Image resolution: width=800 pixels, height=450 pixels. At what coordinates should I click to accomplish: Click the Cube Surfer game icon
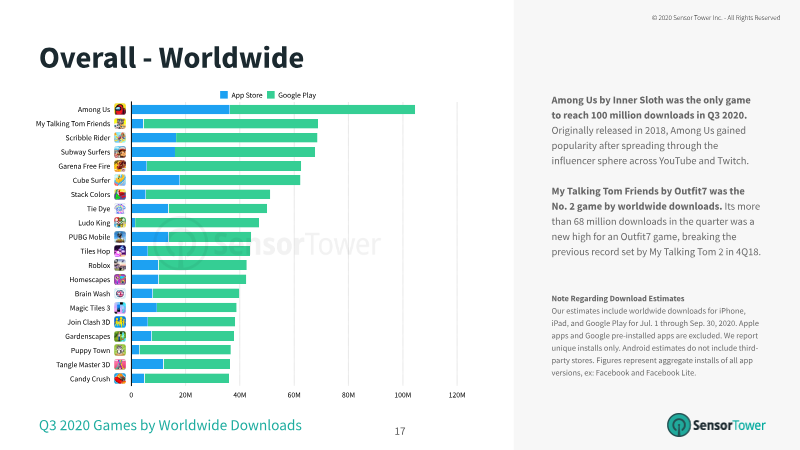pos(120,180)
